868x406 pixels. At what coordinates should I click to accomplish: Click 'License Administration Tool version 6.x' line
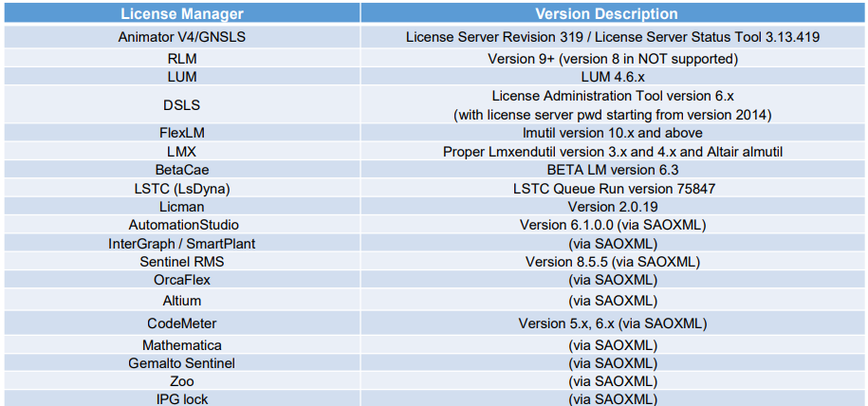pyautogui.click(x=613, y=95)
